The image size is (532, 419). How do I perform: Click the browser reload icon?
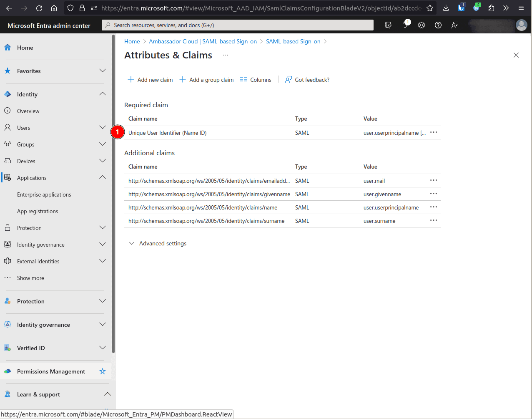tap(39, 8)
